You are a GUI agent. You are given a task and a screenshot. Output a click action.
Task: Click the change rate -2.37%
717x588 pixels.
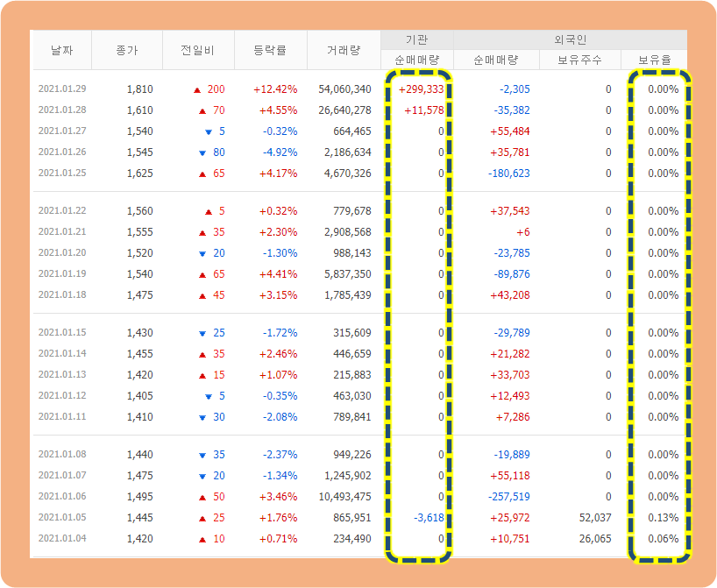coord(280,455)
